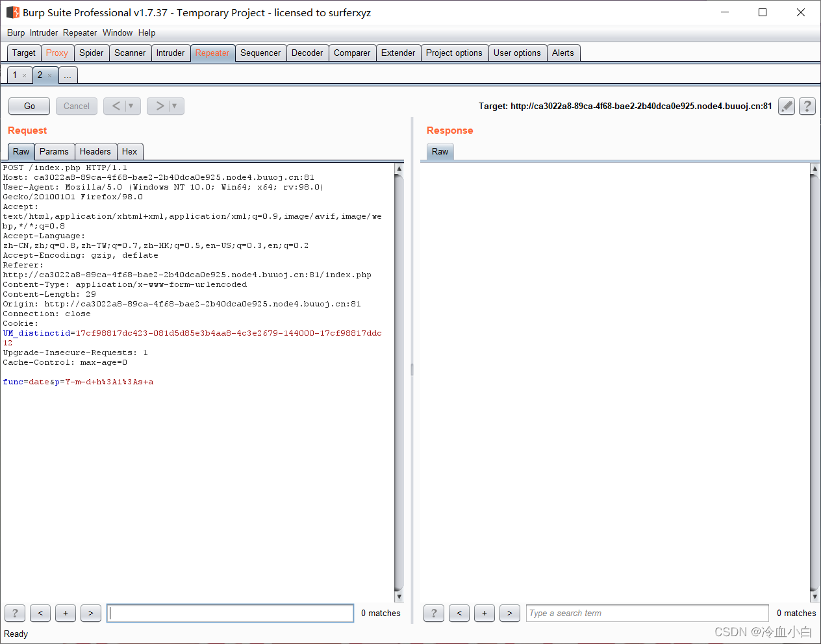
Task: Click the 'Connection: close' header line
Action: tap(47, 314)
